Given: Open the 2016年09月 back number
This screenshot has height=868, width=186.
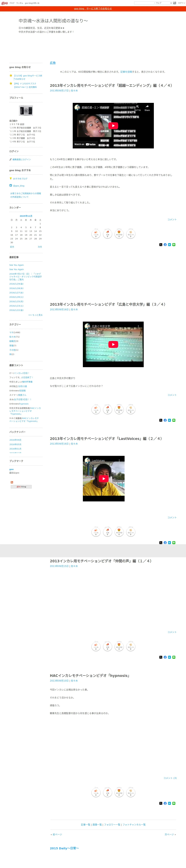Looking at the screenshot, I should [x=15, y=440].
